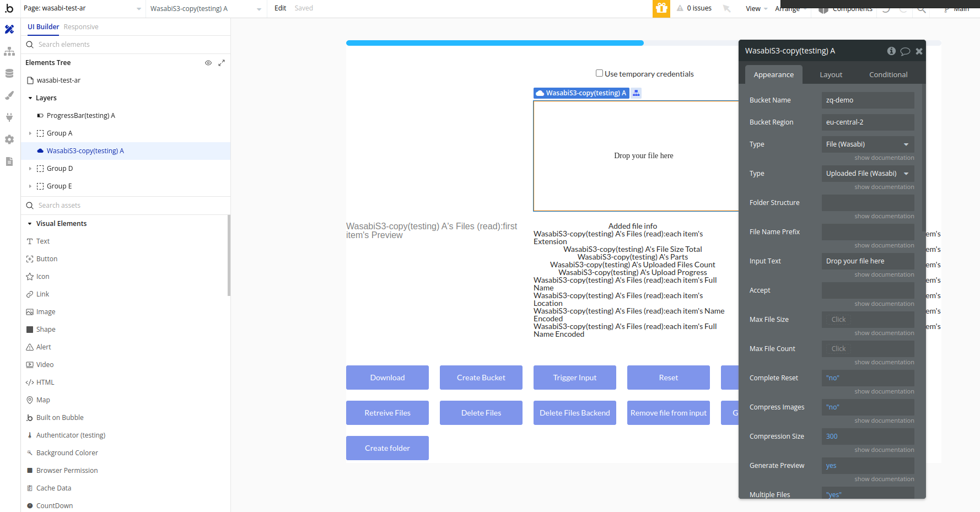The height and width of the screenshot is (512, 980).
Task: Open the Edit menu
Action: click(x=280, y=8)
